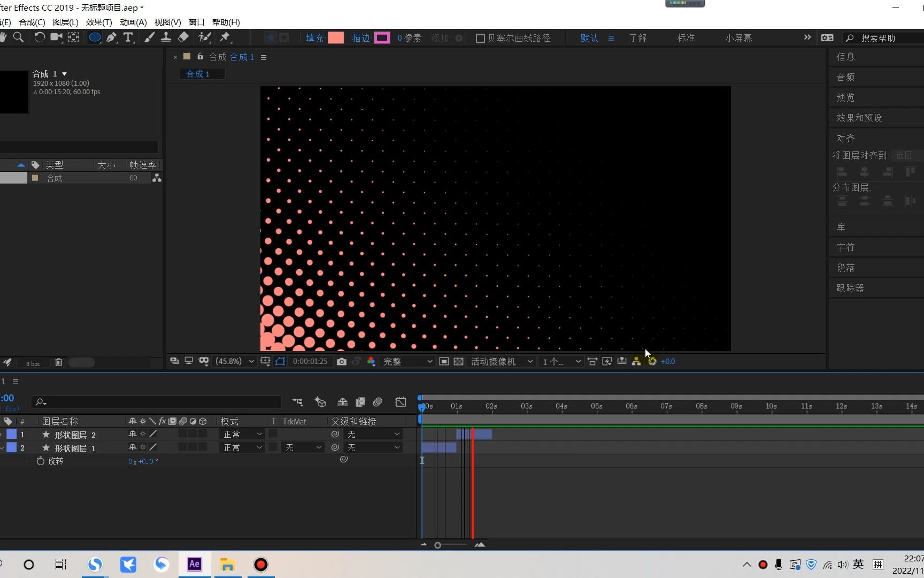
Task: Select the Ellipse shape tool
Action: (94, 37)
